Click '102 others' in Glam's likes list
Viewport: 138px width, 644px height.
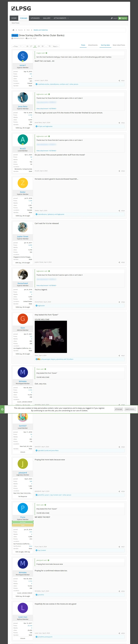click(x=70, y=359)
